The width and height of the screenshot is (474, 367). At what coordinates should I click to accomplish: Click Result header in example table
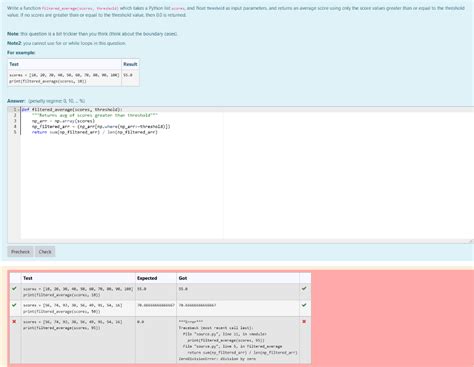pos(130,64)
